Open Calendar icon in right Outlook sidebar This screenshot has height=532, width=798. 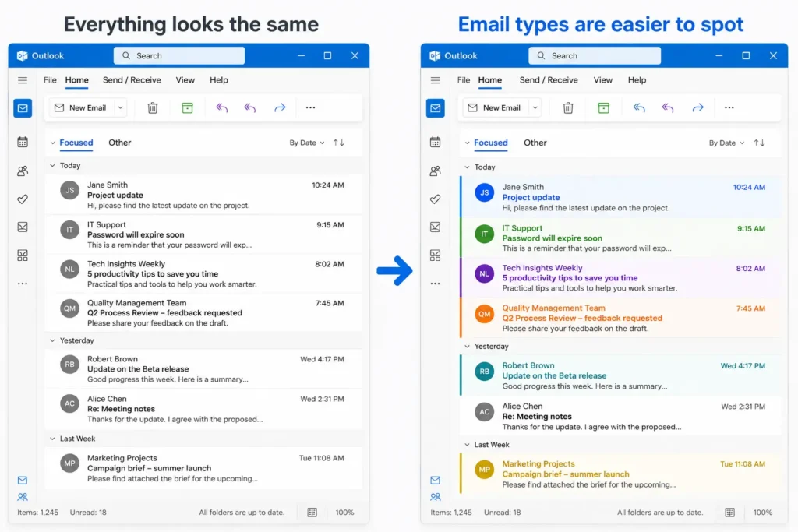click(x=435, y=142)
